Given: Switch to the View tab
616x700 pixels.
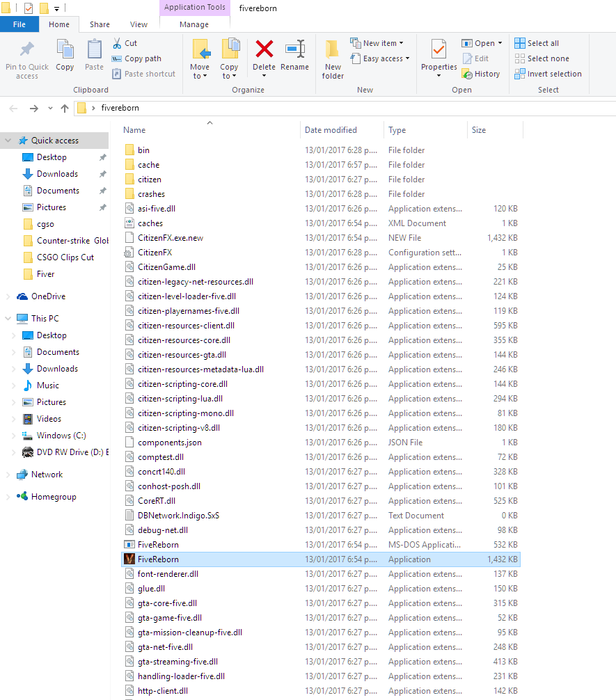Looking at the screenshot, I should [x=139, y=24].
